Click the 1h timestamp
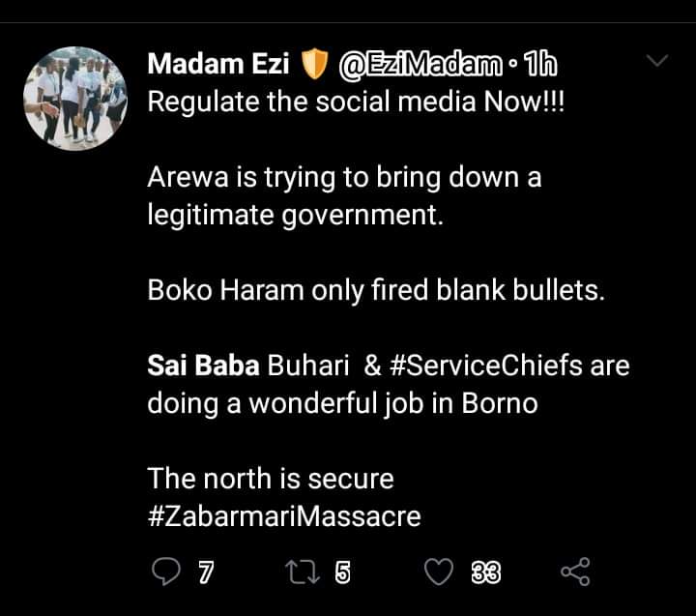Viewport: 696px width, 616px height. click(541, 66)
